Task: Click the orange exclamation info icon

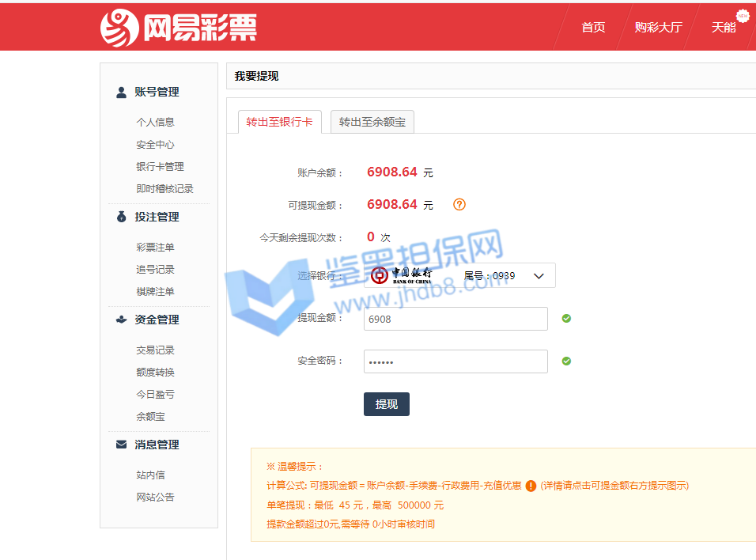Action: pyautogui.click(x=531, y=486)
